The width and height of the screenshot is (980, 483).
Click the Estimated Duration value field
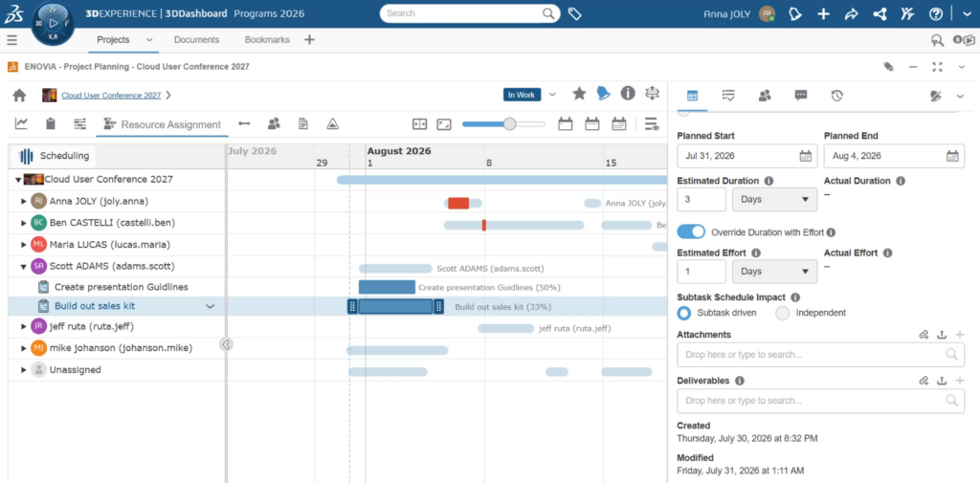point(702,199)
